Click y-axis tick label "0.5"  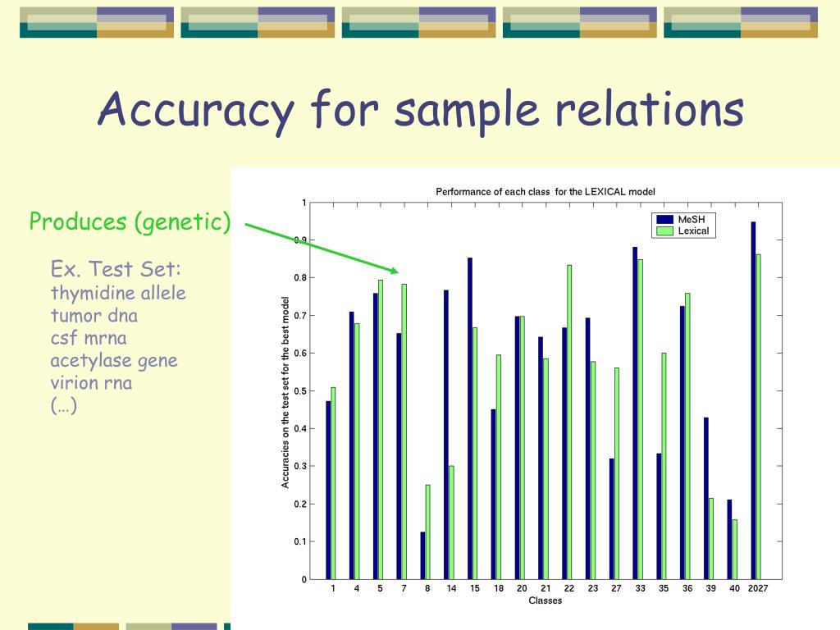(300, 391)
